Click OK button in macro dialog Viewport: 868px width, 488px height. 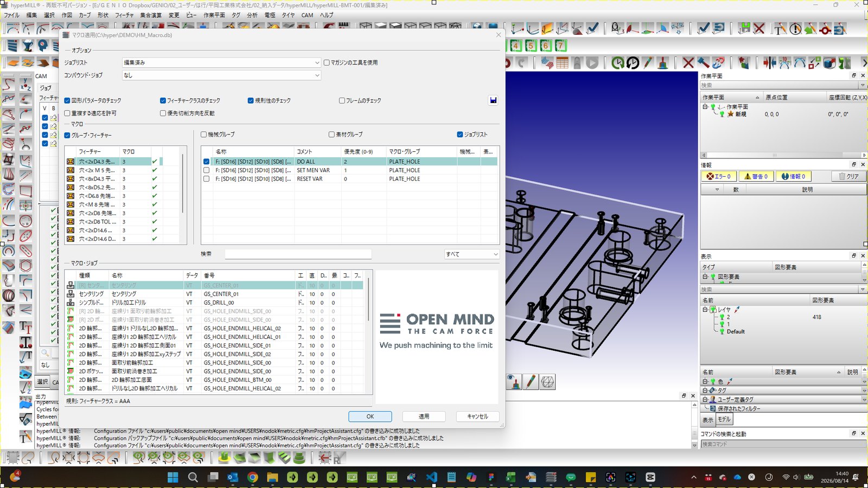(370, 416)
